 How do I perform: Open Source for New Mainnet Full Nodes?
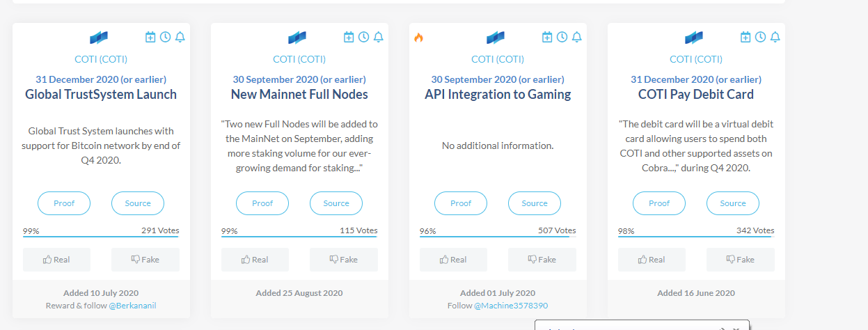coord(336,203)
